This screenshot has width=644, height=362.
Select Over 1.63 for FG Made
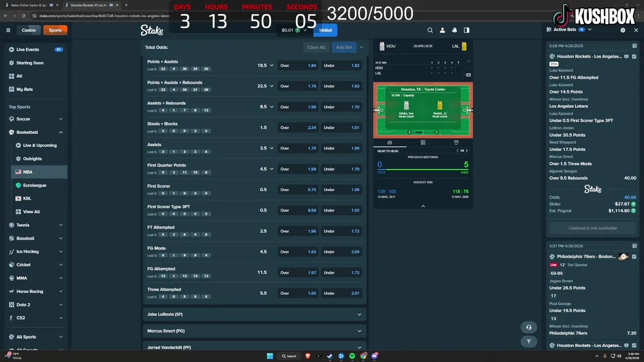coord(299,252)
